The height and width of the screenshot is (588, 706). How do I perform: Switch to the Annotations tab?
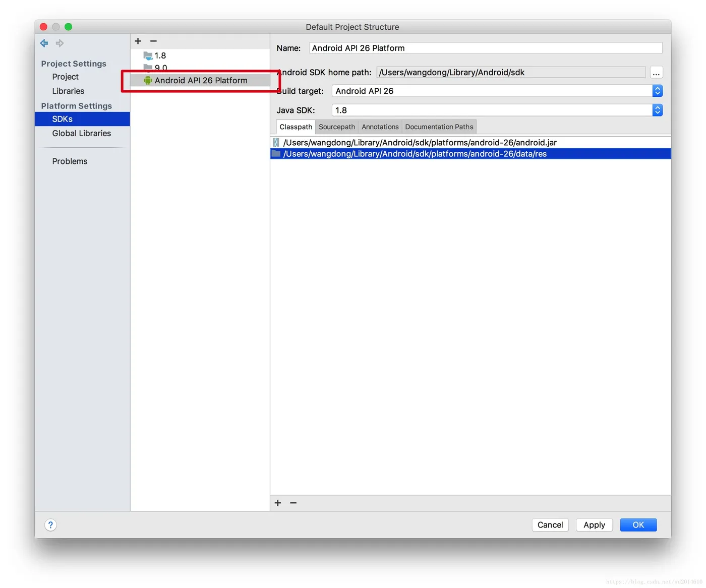click(x=380, y=127)
